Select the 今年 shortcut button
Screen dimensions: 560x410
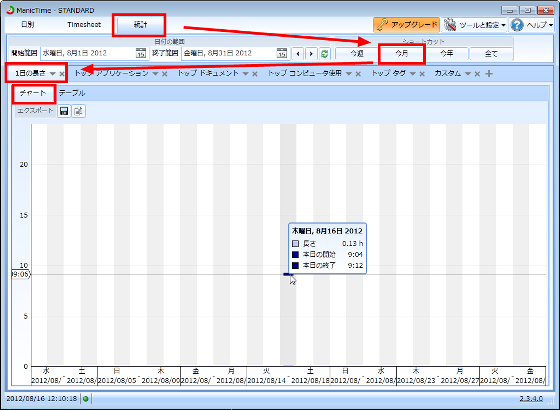pos(446,54)
